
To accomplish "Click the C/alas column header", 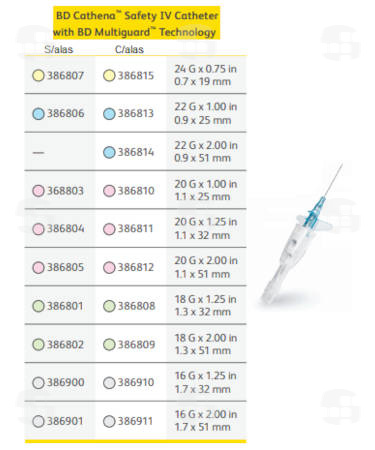I will click(x=129, y=50).
